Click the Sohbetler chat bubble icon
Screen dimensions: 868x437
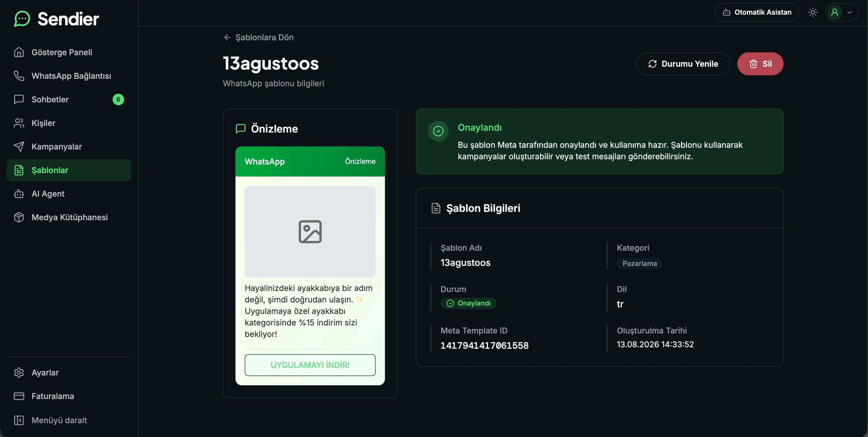19,99
